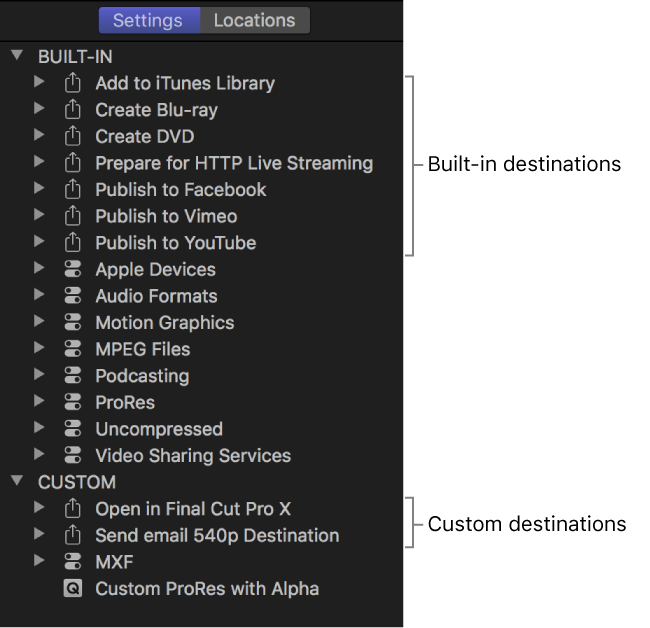The image size is (650, 628).
Task: Expand the Publish to YouTube triangle
Action: [39, 241]
